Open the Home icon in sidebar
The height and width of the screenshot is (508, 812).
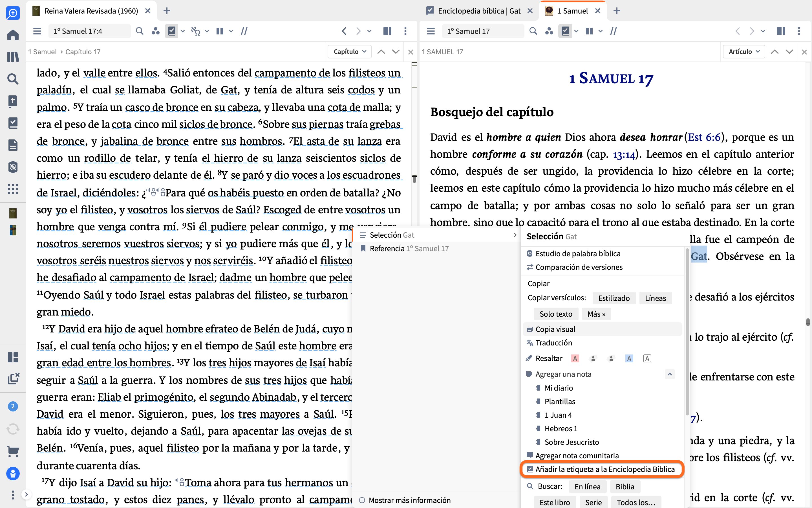point(13,35)
